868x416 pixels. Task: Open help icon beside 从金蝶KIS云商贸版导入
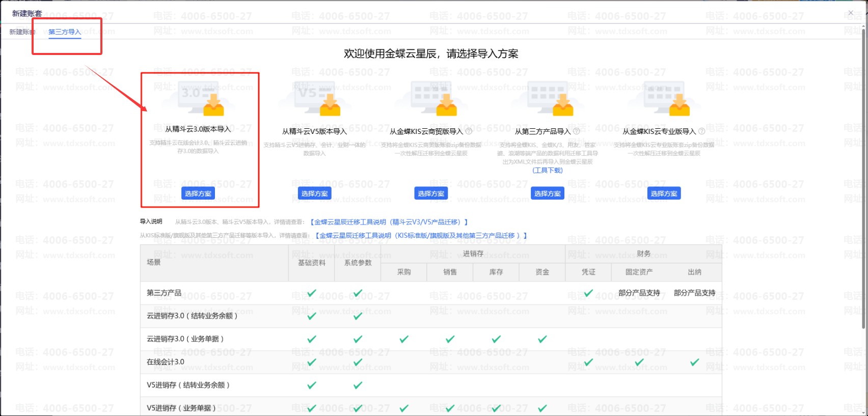click(469, 131)
